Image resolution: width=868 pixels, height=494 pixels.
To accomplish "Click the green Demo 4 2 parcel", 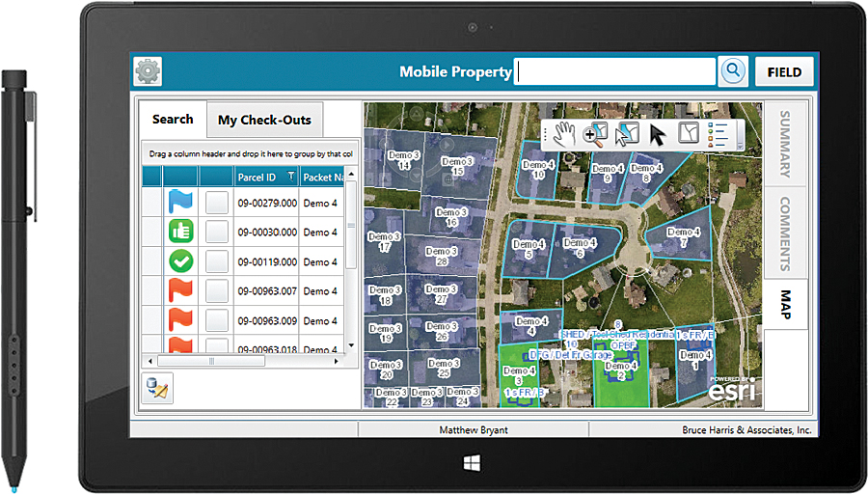I will pos(620,371).
